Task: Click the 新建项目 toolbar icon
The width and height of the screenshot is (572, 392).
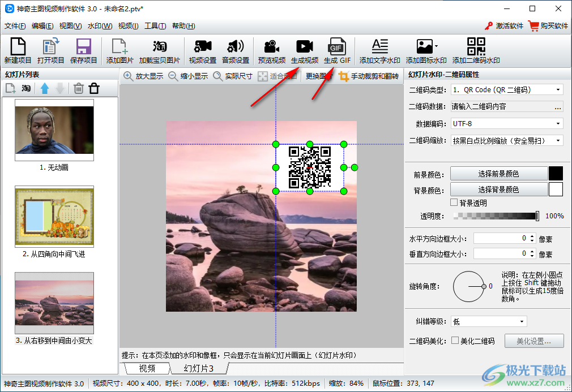Action: point(18,51)
